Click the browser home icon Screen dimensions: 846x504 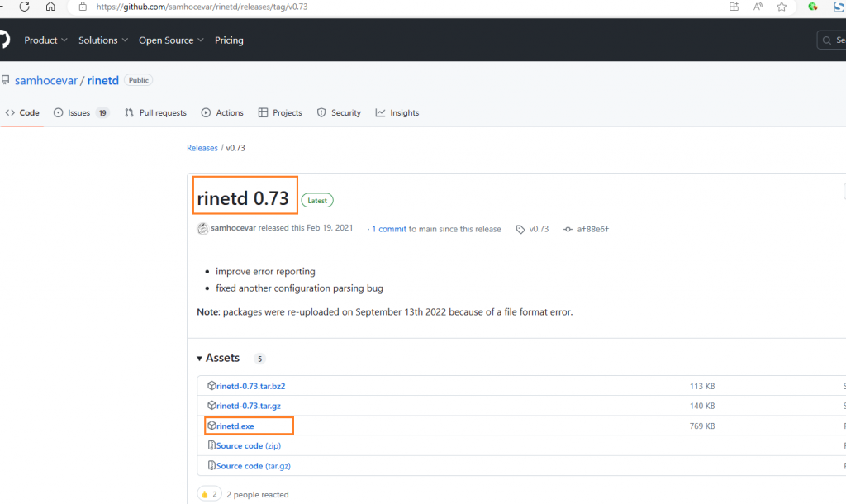coord(50,7)
